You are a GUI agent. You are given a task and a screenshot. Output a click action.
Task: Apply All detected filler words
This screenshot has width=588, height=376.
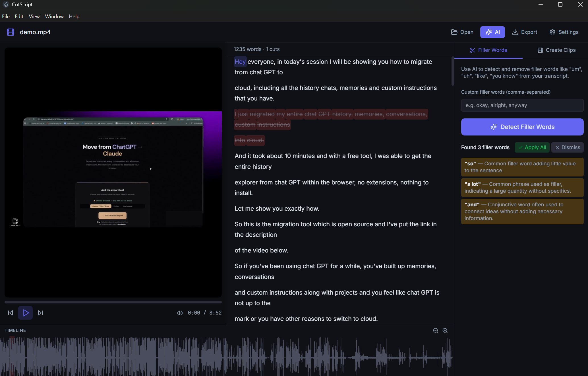[x=532, y=147]
